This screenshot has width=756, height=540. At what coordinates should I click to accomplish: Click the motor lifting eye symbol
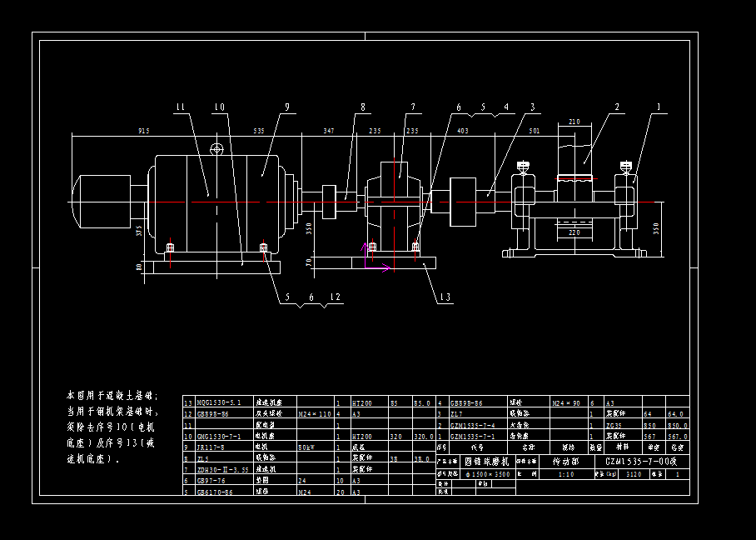click(x=217, y=150)
